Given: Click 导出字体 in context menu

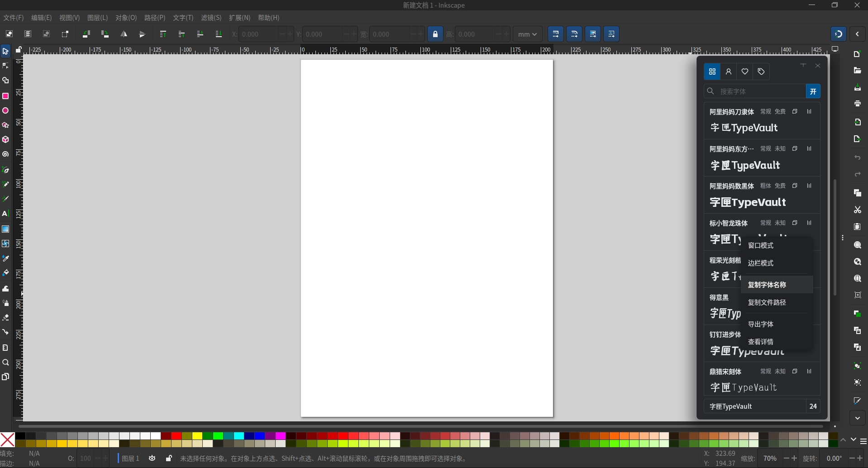Looking at the screenshot, I should [x=761, y=324].
